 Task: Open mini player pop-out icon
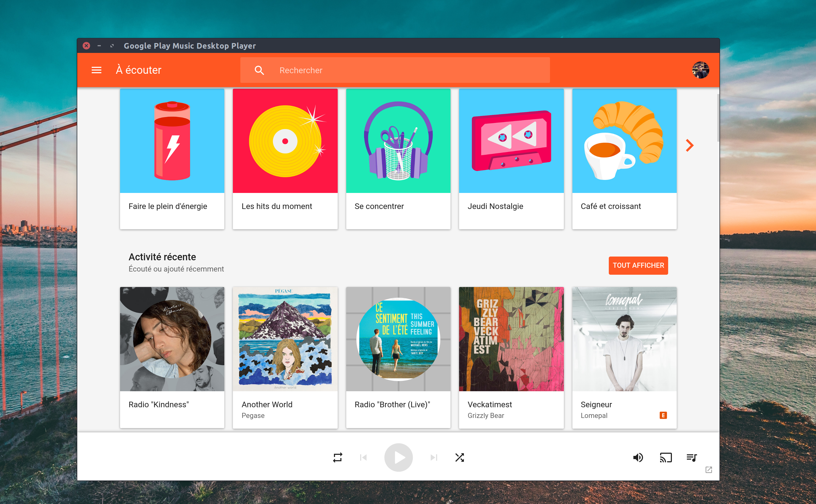coord(709,470)
